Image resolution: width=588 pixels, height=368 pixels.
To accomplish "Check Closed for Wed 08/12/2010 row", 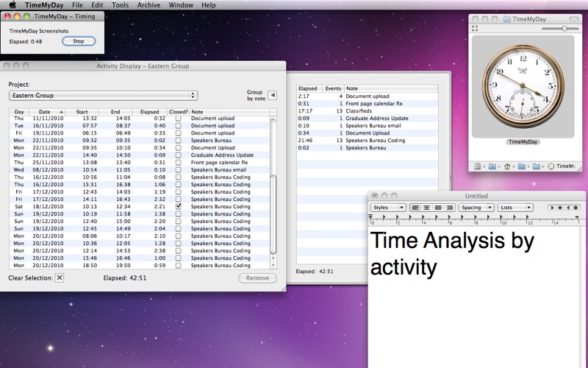I will click(x=178, y=169).
